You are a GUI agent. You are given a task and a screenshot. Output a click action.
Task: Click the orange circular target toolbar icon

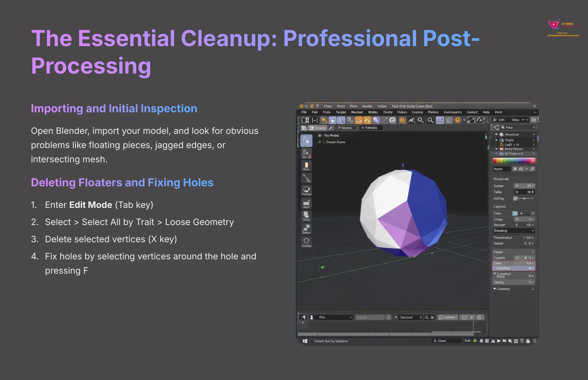[402, 120]
